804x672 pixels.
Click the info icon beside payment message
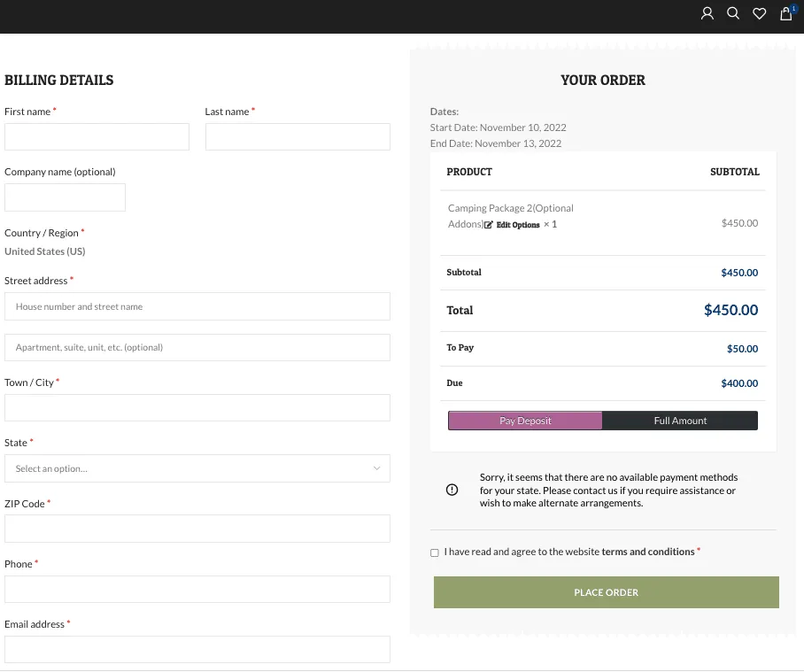pyautogui.click(x=452, y=490)
